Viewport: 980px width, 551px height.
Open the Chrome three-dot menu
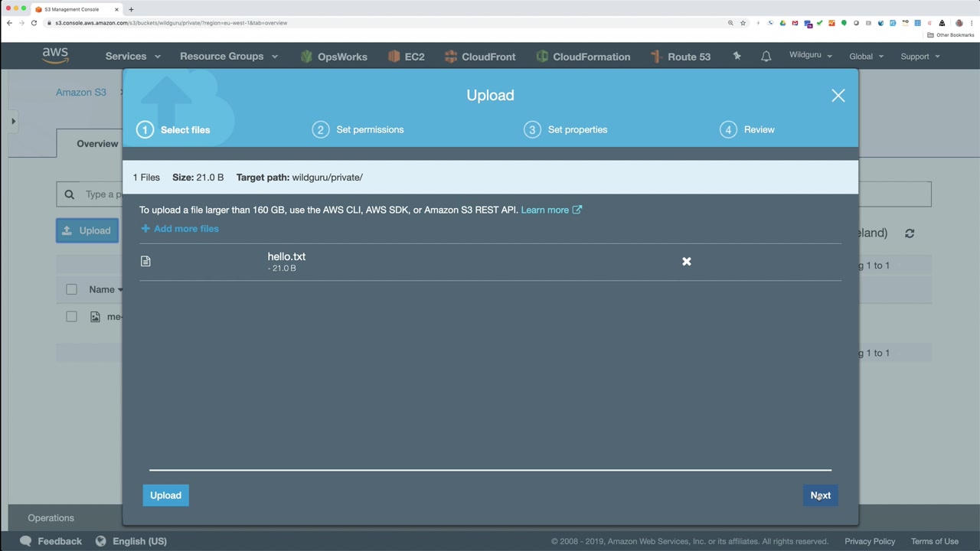coord(972,23)
